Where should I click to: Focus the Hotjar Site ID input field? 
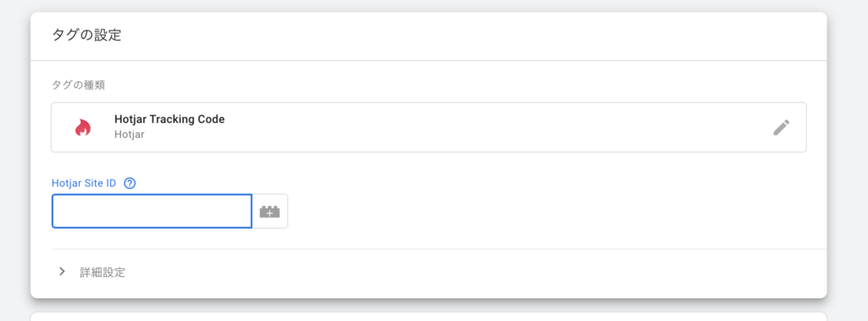(x=152, y=211)
